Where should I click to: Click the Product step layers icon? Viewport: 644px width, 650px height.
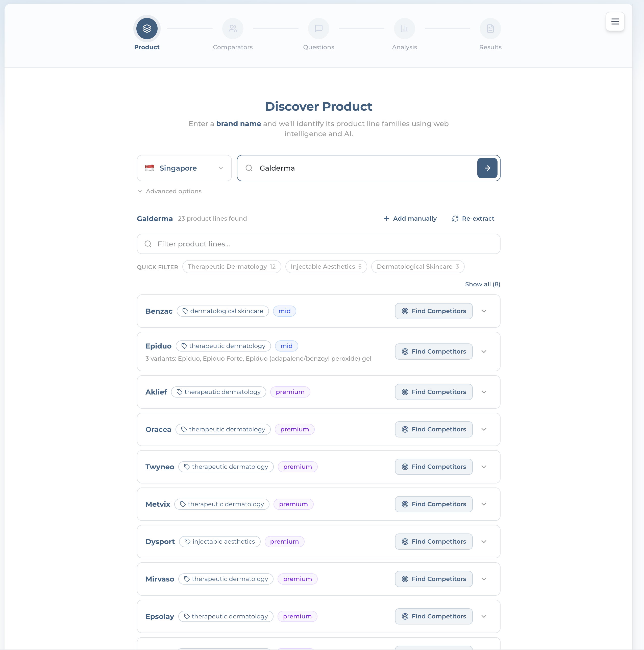coord(147,29)
